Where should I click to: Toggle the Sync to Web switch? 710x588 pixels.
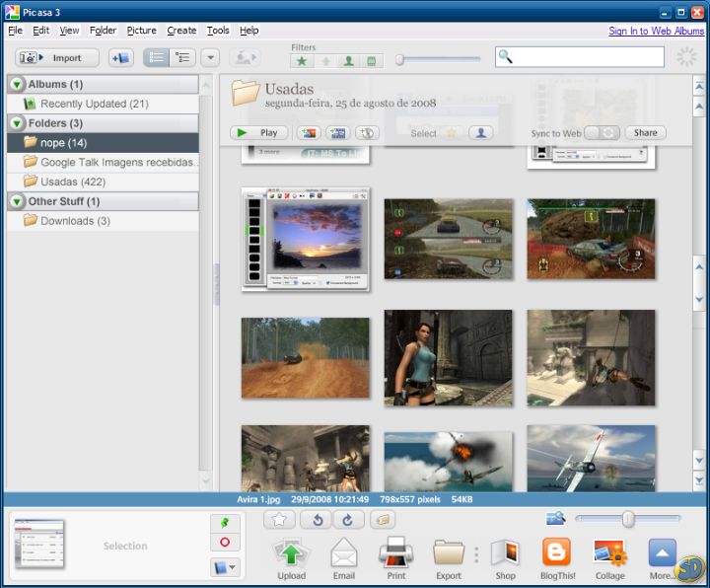(x=602, y=133)
